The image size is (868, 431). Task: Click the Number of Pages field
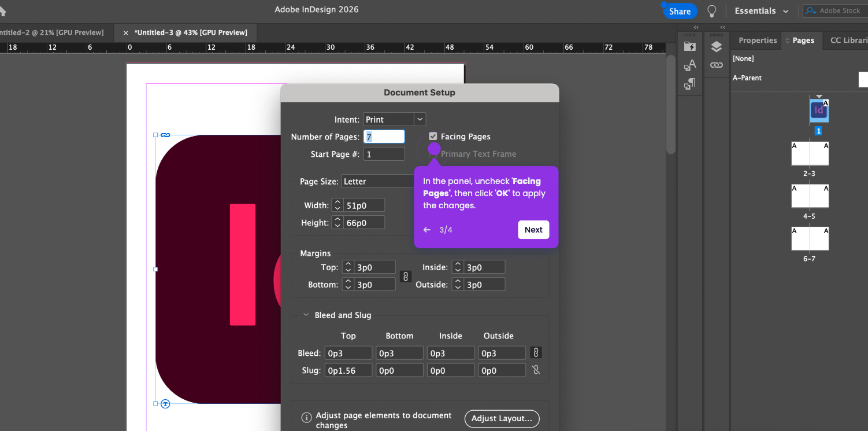384,137
